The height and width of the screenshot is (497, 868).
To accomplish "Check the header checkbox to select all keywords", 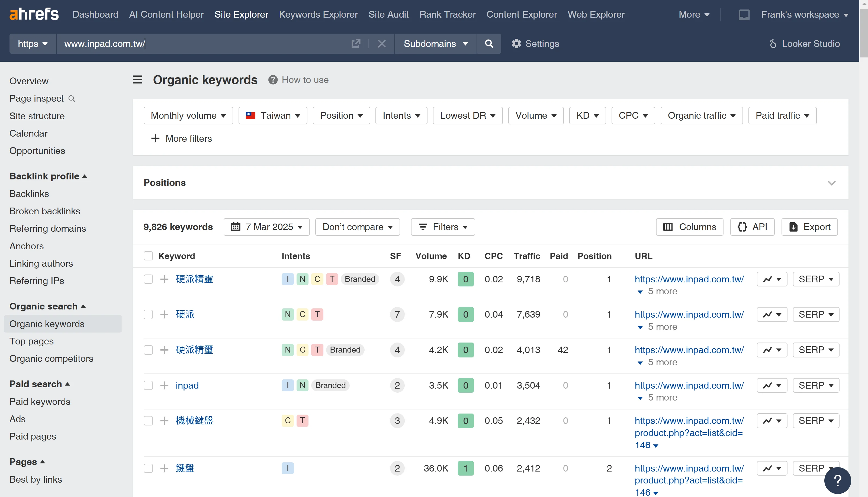I will pyautogui.click(x=148, y=256).
